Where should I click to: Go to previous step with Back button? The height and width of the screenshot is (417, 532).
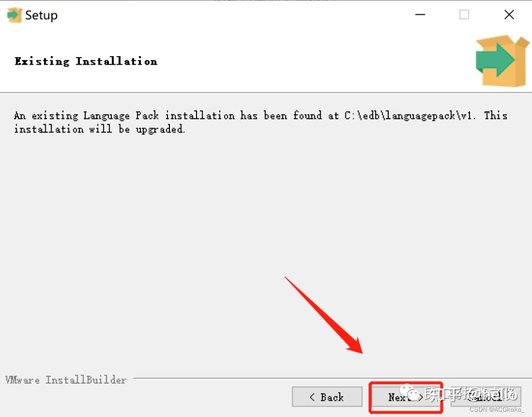[x=327, y=397]
